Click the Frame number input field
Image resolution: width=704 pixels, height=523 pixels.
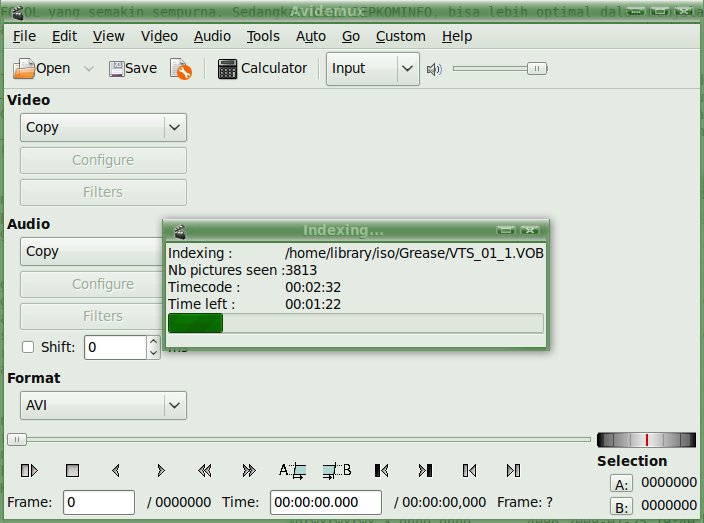pos(98,502)
